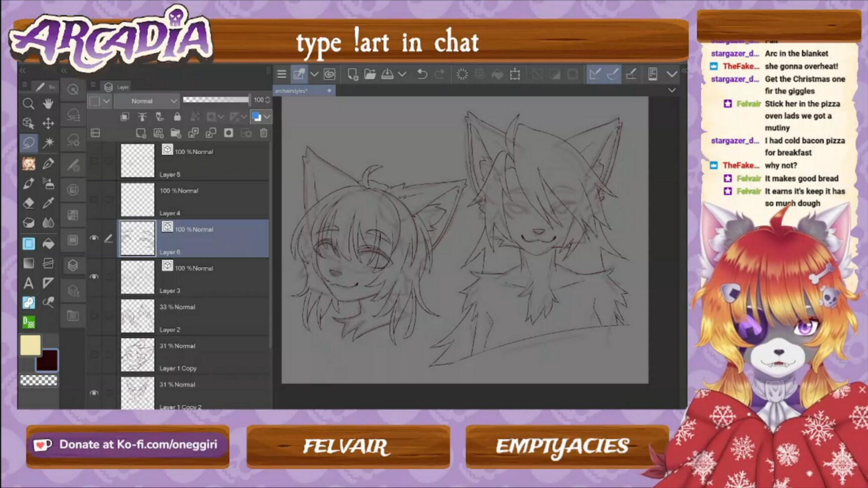868x488 pixels.
Task: Select the Eyedropper tool
Action: (48, 203)
